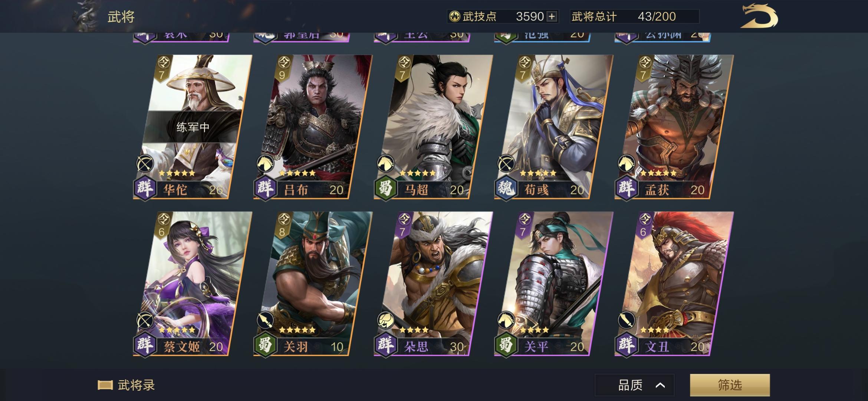Image resolution: width=868 pixels, height=401 pixels.
Task: Click the archer icon on 华佗 card
Action: [145, 164]
